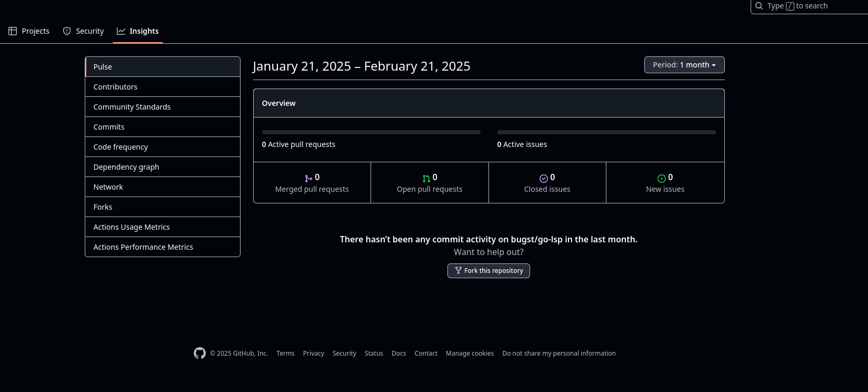
Task: Open the New issues stat
Action: click(x=665, y=182)
